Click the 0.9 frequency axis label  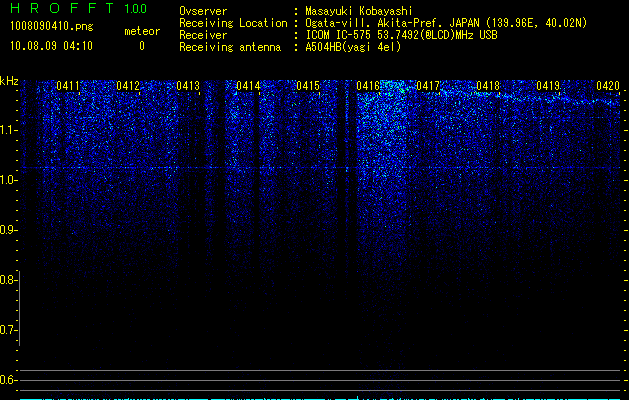8,230
